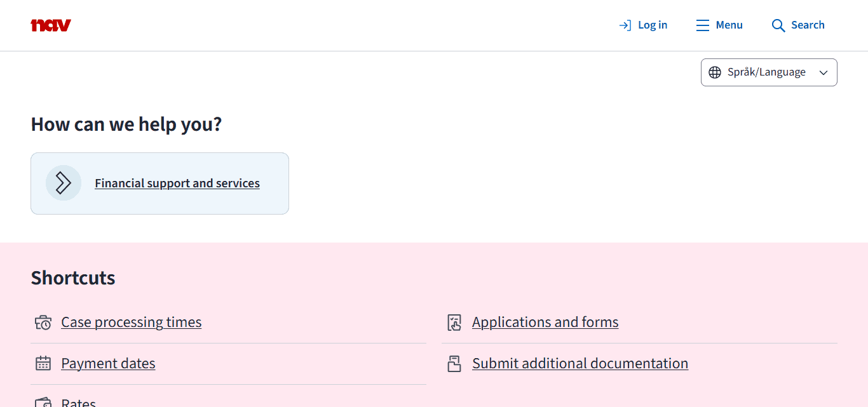
Task: Follow the Submit additional documentation link
Action: pos(580,364)
